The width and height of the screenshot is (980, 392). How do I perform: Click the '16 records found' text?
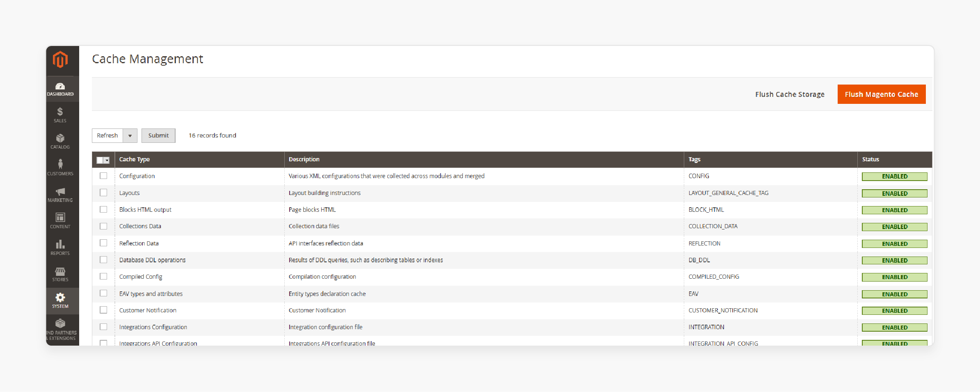[x=212, y=135]
